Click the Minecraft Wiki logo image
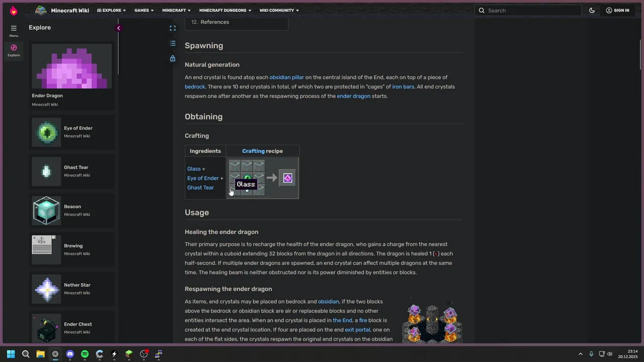The height and width of the screenshot is (362, 644). (x=41, y=11)
